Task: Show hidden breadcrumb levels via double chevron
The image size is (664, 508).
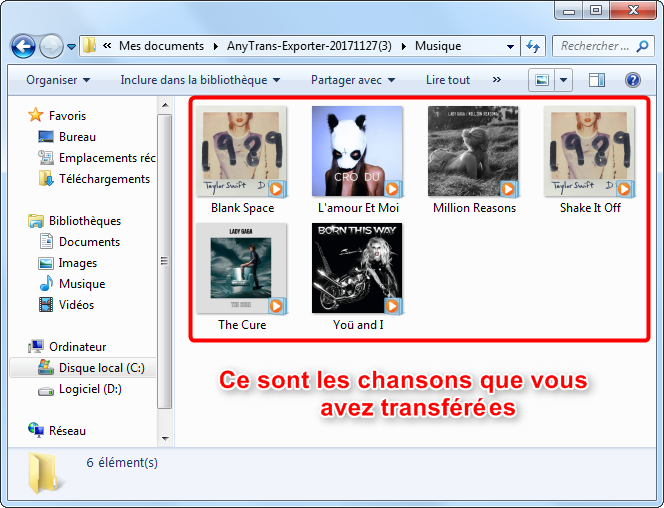Action: 107,45
